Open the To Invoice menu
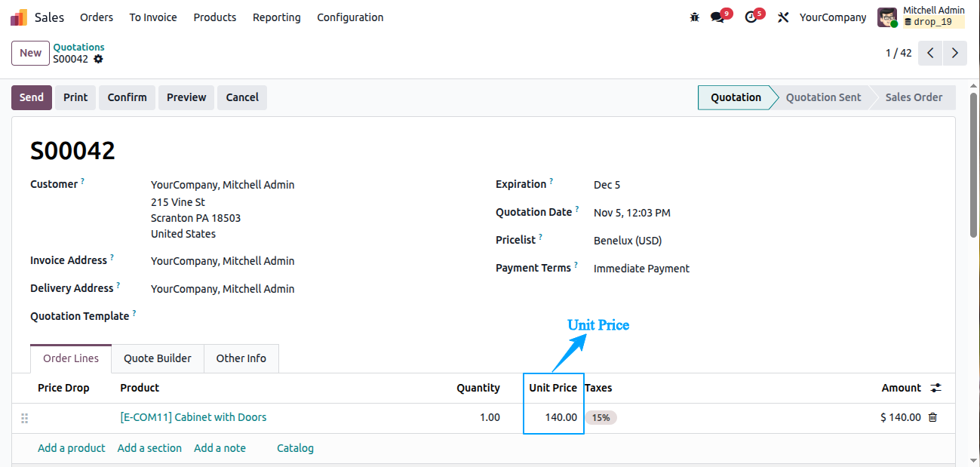 coord(153,17)
